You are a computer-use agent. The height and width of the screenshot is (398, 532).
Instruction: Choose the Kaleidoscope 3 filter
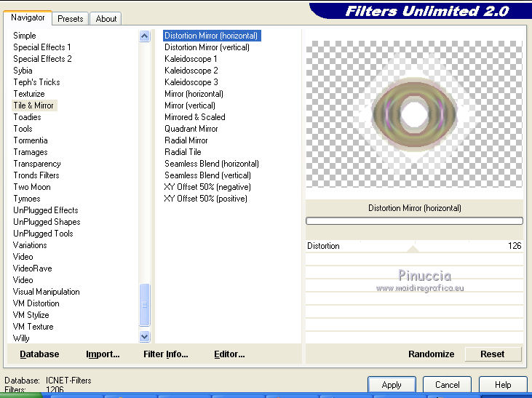click(x=191, y=82)
